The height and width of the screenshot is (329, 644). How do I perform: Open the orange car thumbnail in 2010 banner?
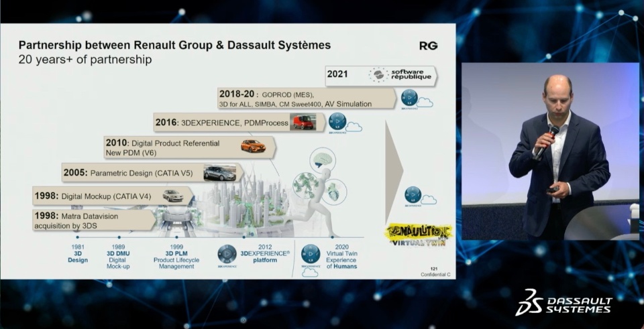(253, 145)
